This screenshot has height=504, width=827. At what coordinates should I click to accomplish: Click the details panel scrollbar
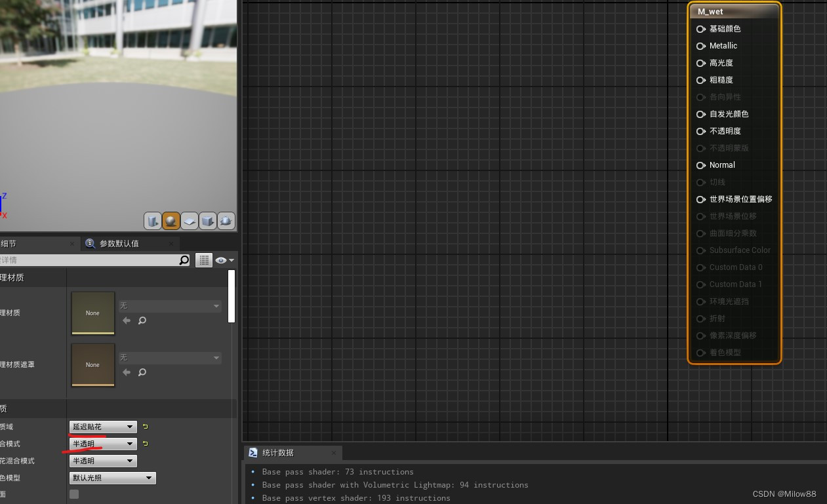pyautogui.click(x=232, y=296)
